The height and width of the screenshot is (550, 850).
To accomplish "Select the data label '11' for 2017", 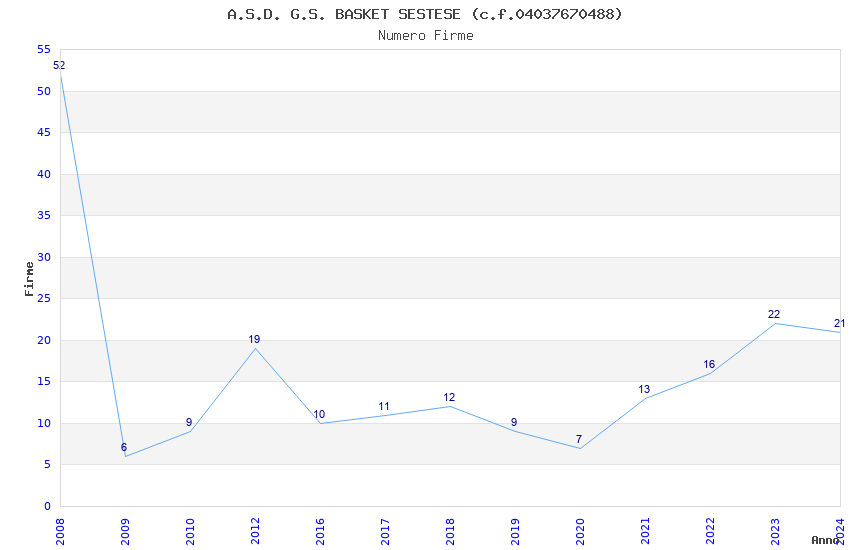I will (x=384, y=406).
